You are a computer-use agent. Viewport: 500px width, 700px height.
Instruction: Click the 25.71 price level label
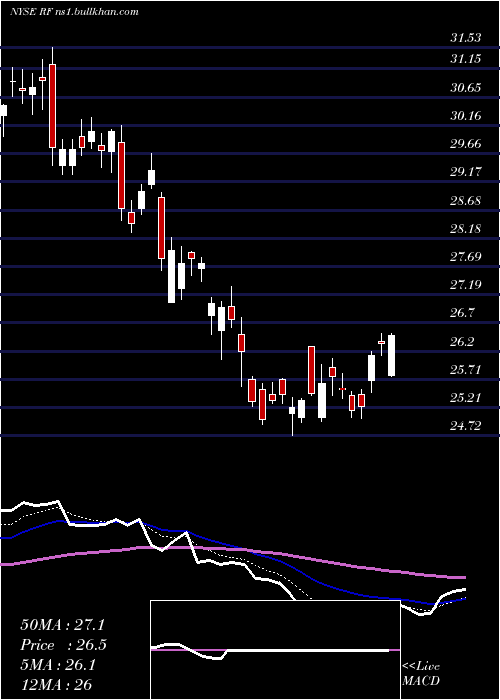466,370
